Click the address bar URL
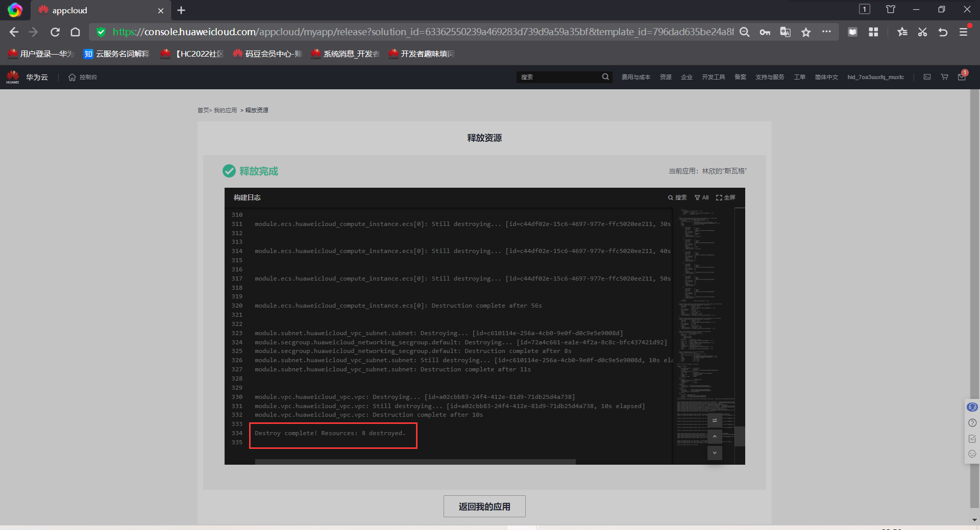Viewport: 980px width, 530px height. [423, 32]
